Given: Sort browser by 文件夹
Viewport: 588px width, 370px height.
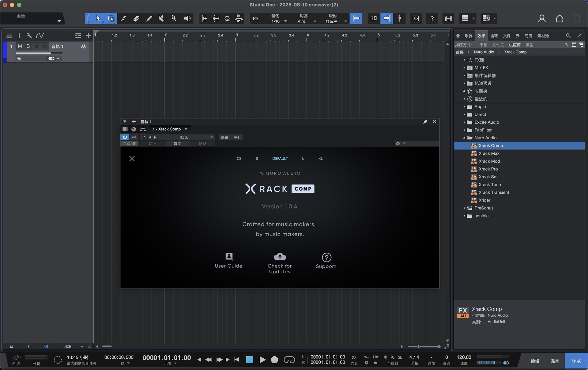Looking at the screenshot, I should click(x=498, y=45).
